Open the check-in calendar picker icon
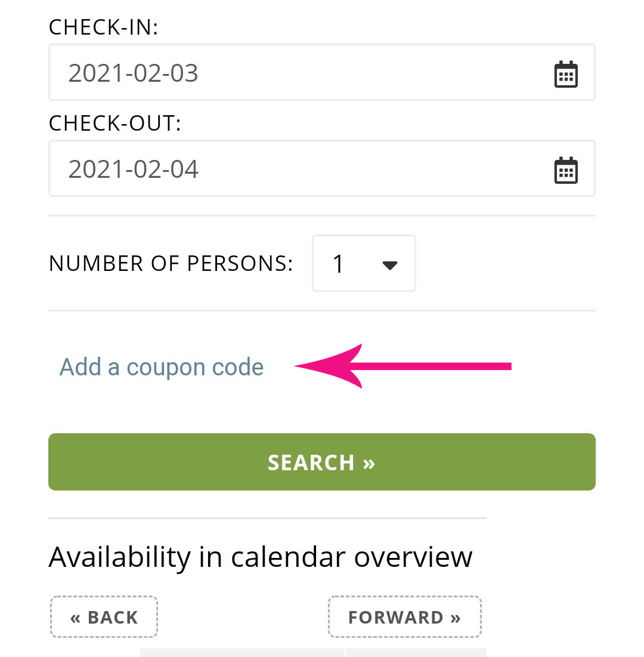Image resolution: width=644 pixels, height=657 pixels. coord(566,74)
